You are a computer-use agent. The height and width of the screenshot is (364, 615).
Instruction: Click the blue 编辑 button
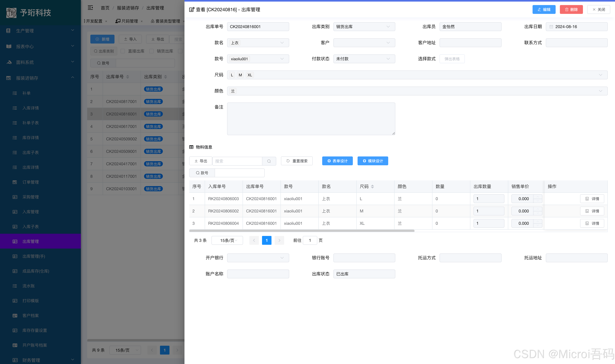(544, 10)
